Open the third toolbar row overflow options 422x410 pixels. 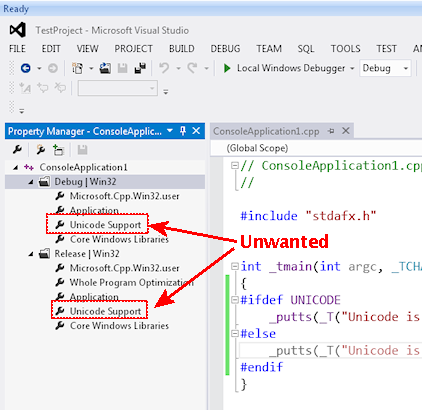(x=22, y=111)
